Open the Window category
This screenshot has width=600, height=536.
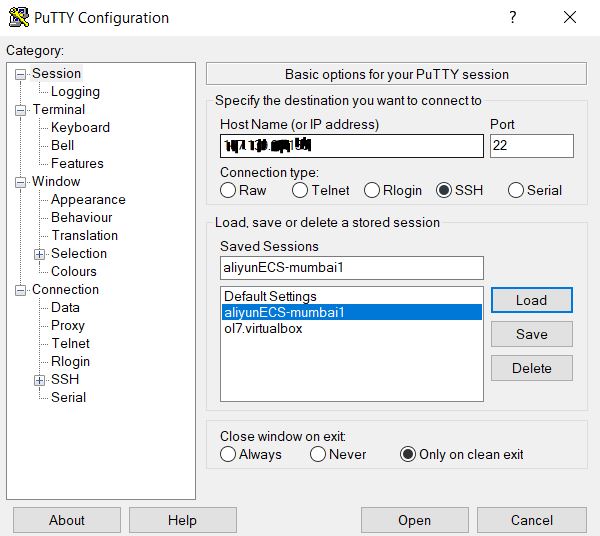point(56,181)
